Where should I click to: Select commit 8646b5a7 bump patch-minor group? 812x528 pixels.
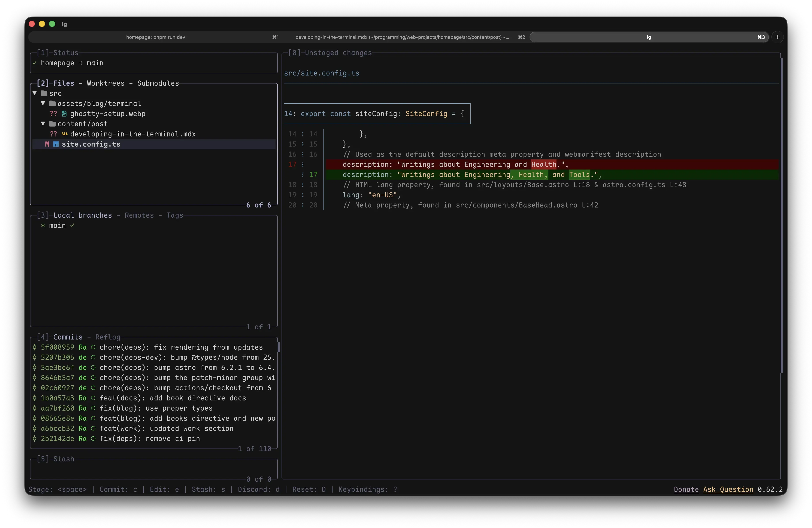154,377
